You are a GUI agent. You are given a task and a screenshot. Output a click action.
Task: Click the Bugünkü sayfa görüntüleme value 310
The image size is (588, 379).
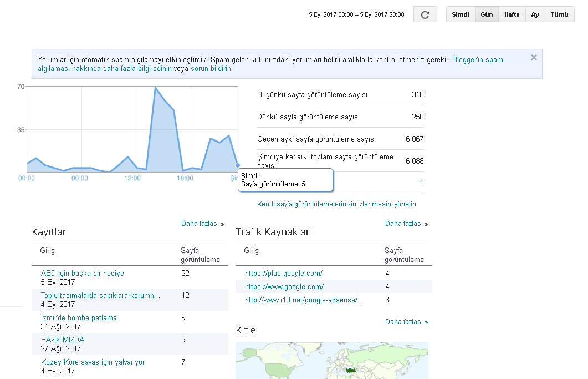click(418, 95)
